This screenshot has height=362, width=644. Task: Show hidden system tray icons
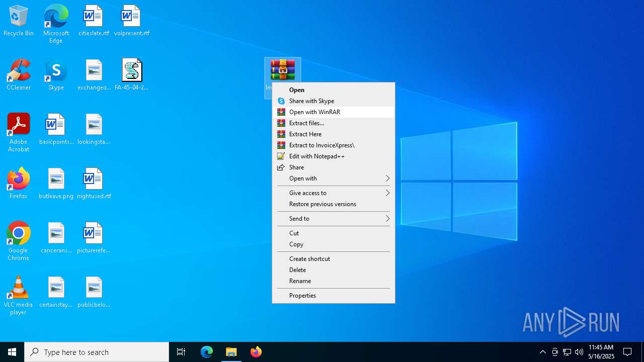tap(542, 352)
